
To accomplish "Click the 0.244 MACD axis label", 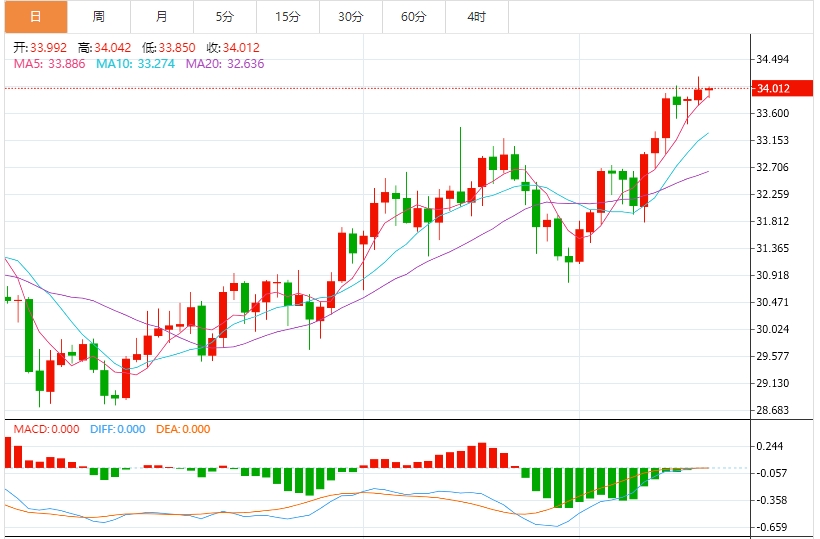I will pyautogui.click(x=770, y=446).
